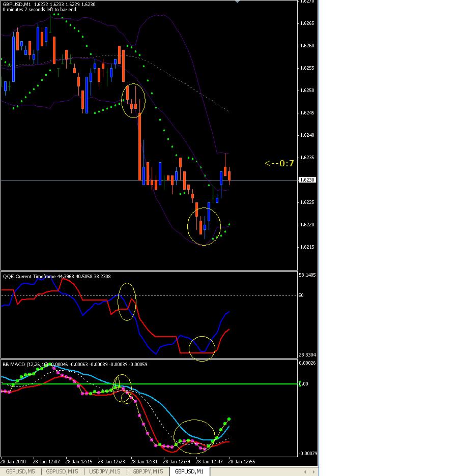
Task: Click the highlighted 1.6230 current price label
Action: [x=307, y=180]
